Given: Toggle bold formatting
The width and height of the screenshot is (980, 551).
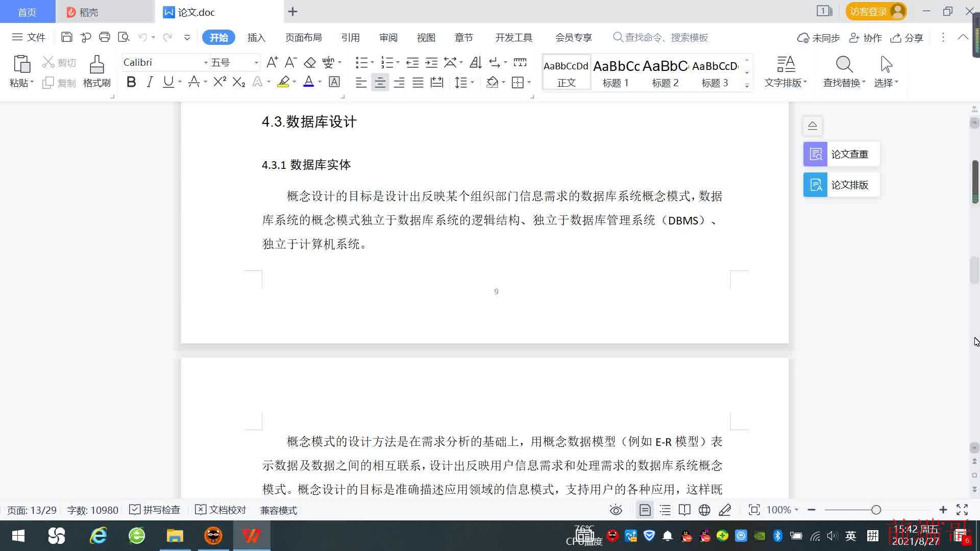Looking at the screenshot, I should pyautogui.click(x=131, y=82).
